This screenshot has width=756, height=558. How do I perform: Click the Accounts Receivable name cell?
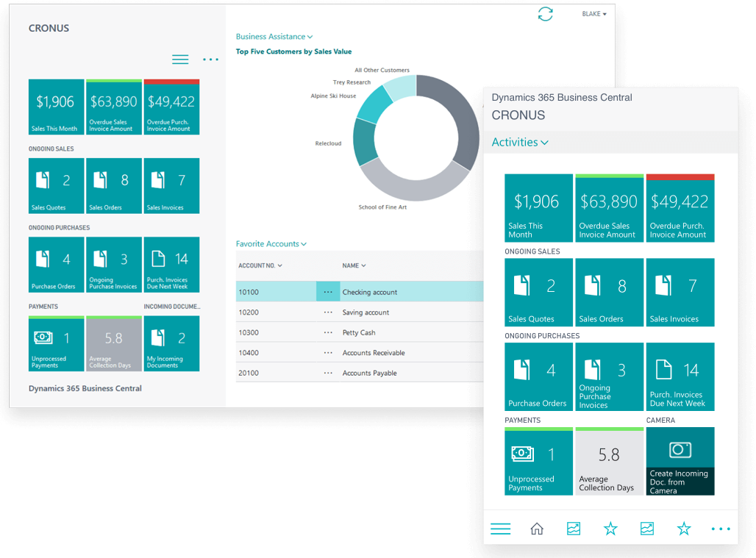(374, 353)
